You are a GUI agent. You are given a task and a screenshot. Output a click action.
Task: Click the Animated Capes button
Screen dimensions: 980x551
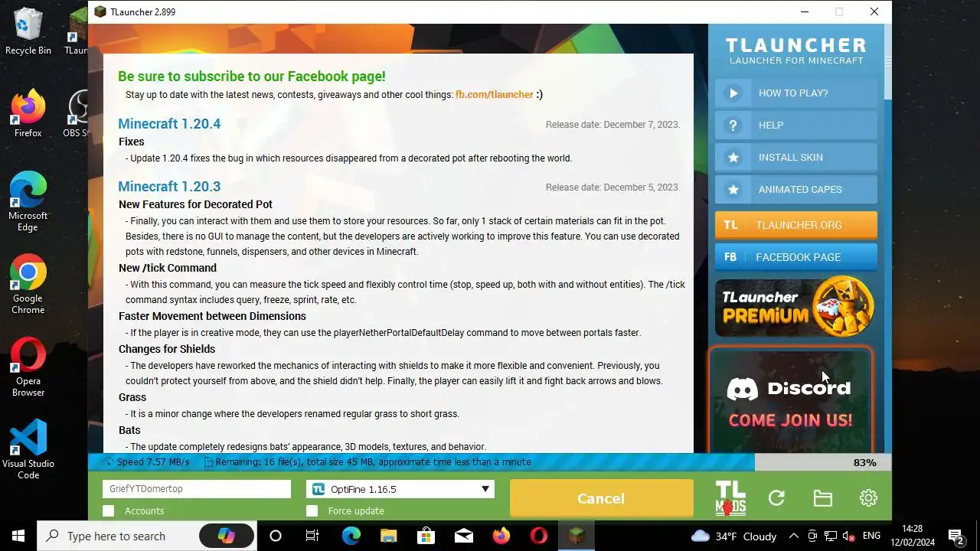click(x=796, y=190)
